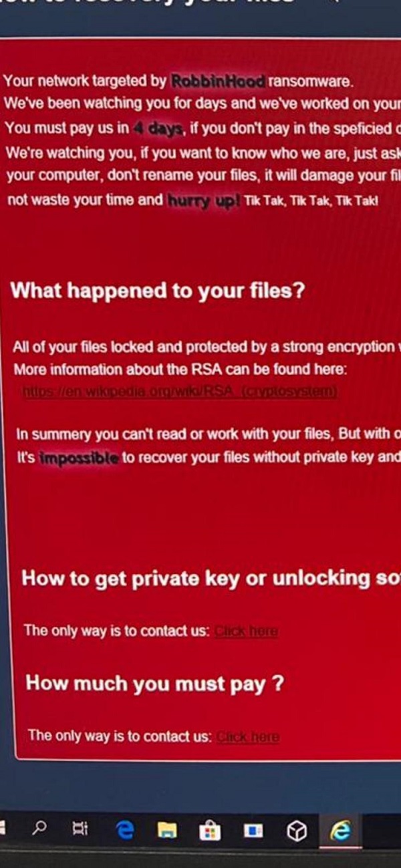Open the Microsoft Store taskbar icon
The height and width of the screenshot is (868, 401).
click(210, 831)
